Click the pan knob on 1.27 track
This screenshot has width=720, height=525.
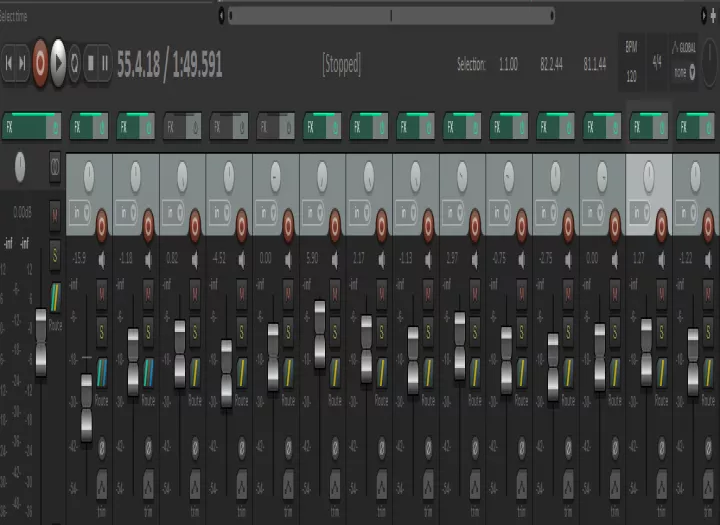[648, 176]
